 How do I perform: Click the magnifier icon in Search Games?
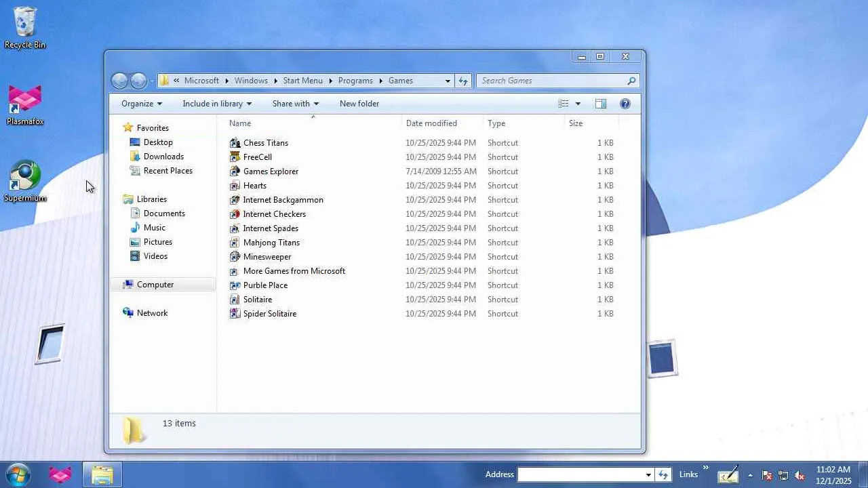[631, 81]
